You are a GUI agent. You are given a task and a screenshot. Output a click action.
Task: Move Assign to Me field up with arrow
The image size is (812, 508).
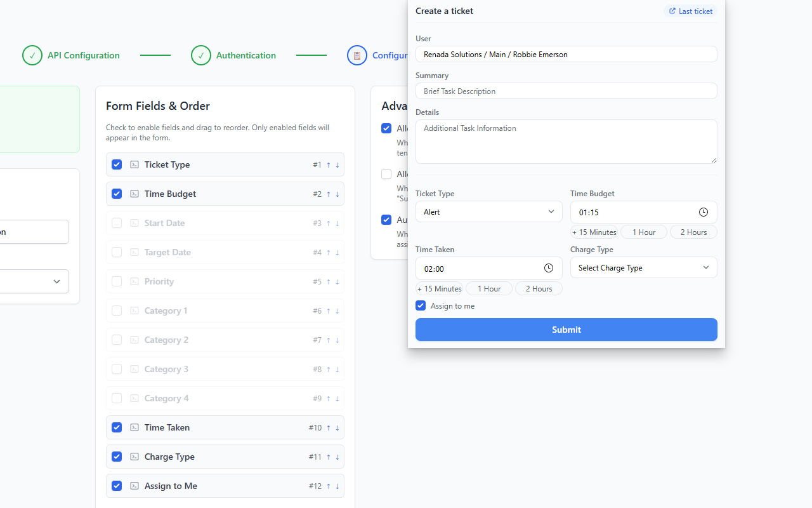point(329,486)
